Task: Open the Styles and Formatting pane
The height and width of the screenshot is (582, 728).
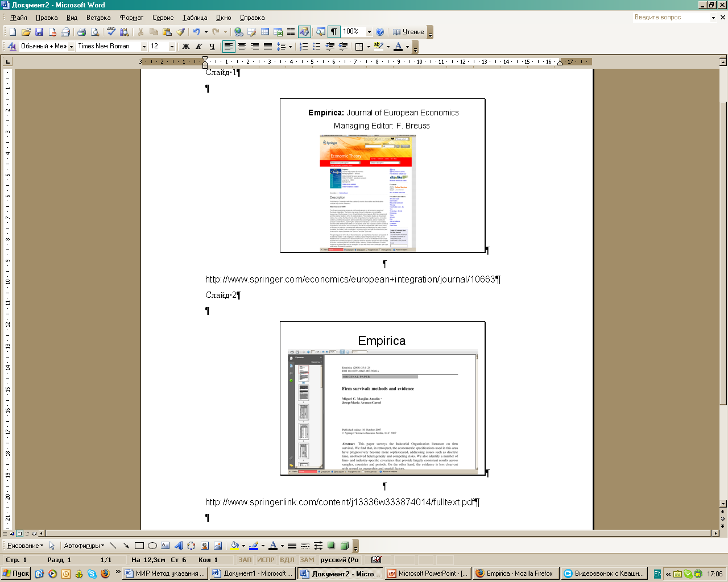Action: (13, 47)
